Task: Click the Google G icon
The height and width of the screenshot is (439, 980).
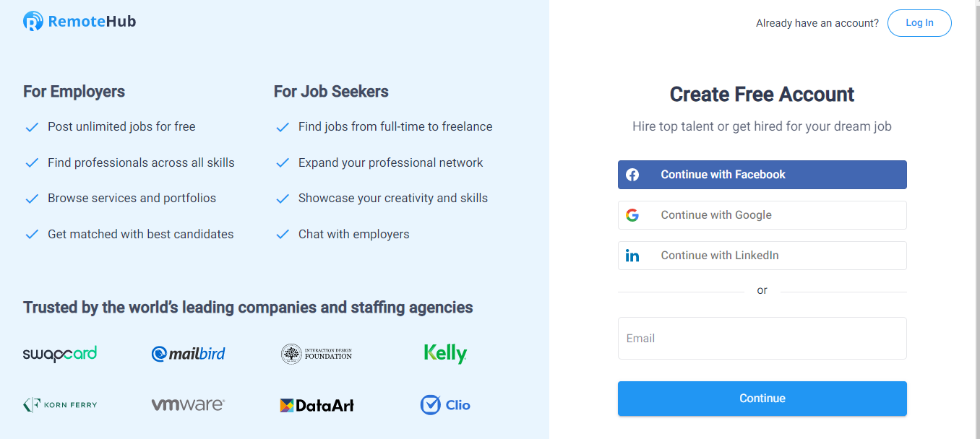Action: (x=632, y=215)
